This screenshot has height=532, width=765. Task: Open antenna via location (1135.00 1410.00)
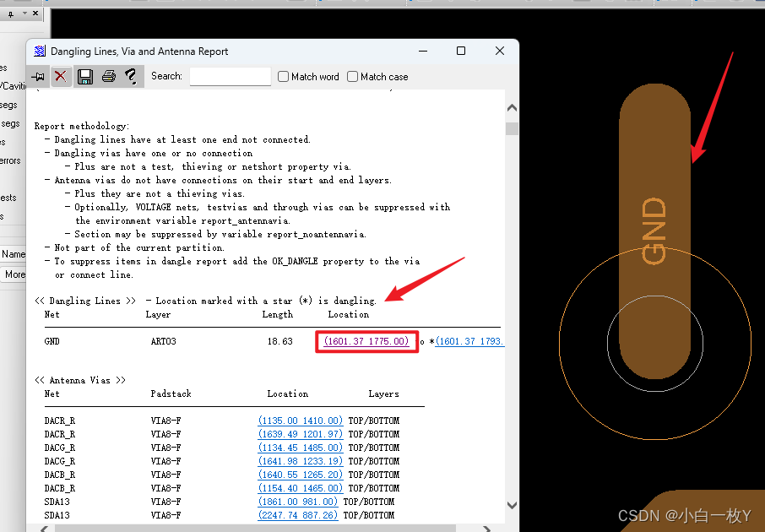click(x=300, y=421)
